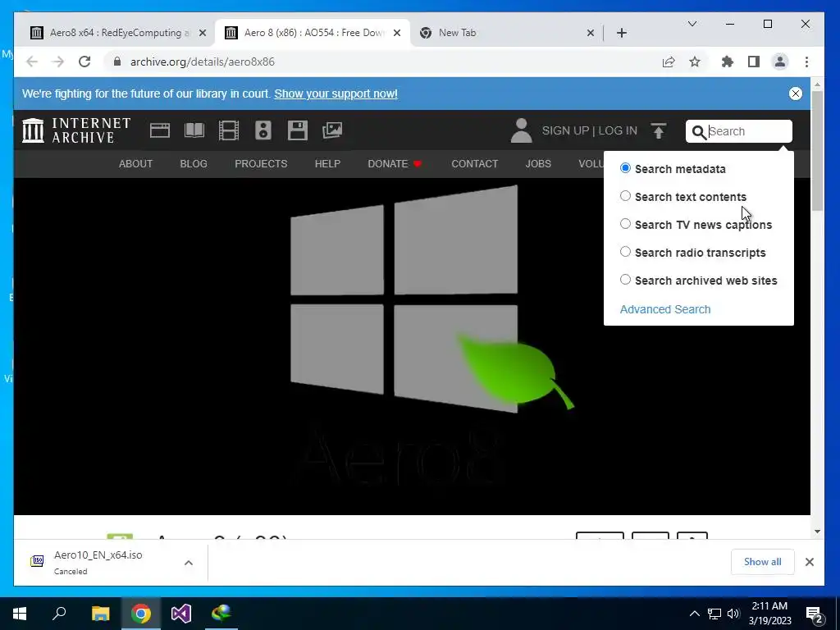The image size is (840, 630).
Task: Close the Aero8 x64 tab
Action: (203, 33)
